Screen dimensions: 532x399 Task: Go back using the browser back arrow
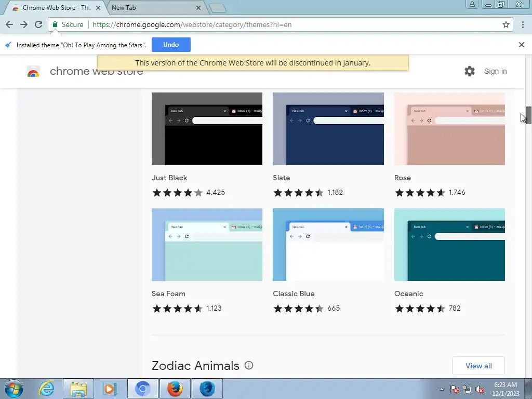[x=9, y=24]
